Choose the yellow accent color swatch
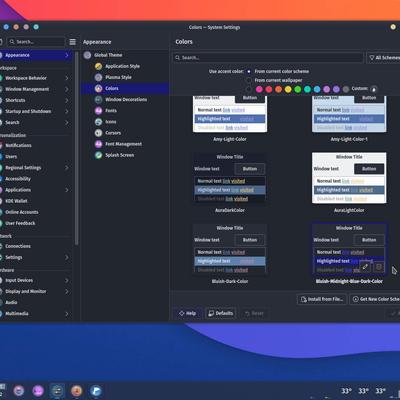Viewport: 400px width, 400px height. coord(288,89)
